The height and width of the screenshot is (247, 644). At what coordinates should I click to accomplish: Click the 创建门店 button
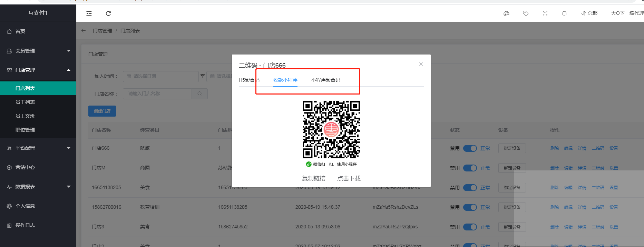tap(102, 111)
